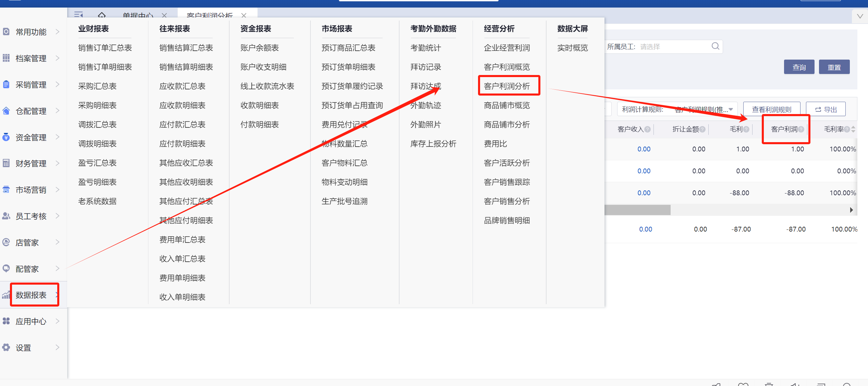Click the help icon beside 毛利 column
The image size is (868, 386).
(x=746, y=129)
